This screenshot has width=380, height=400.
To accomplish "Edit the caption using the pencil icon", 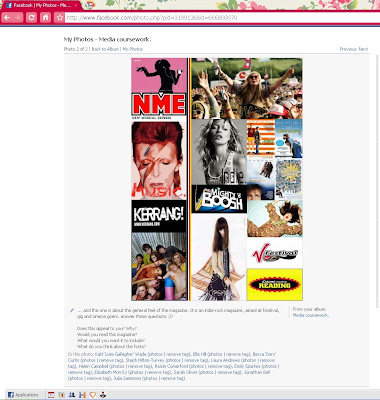I will [x=71, y=311].
